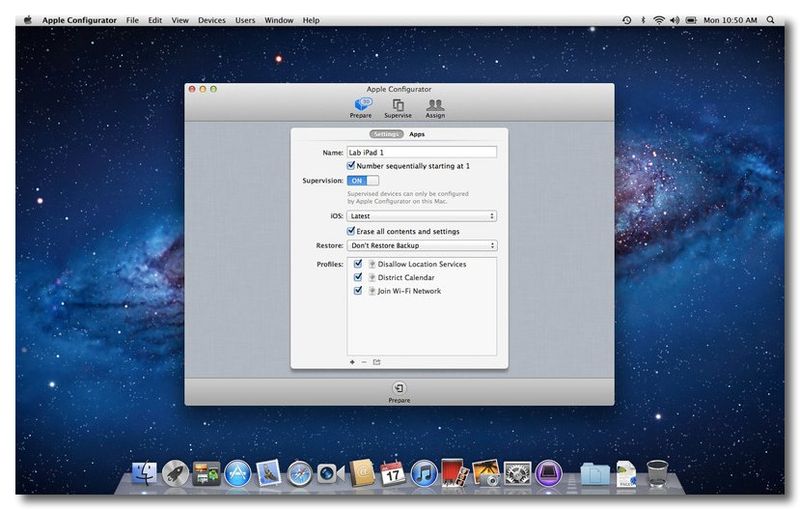Open the blue folder stack in Dock
Screen dimensions: 800x510
click(x=595, y=473)
